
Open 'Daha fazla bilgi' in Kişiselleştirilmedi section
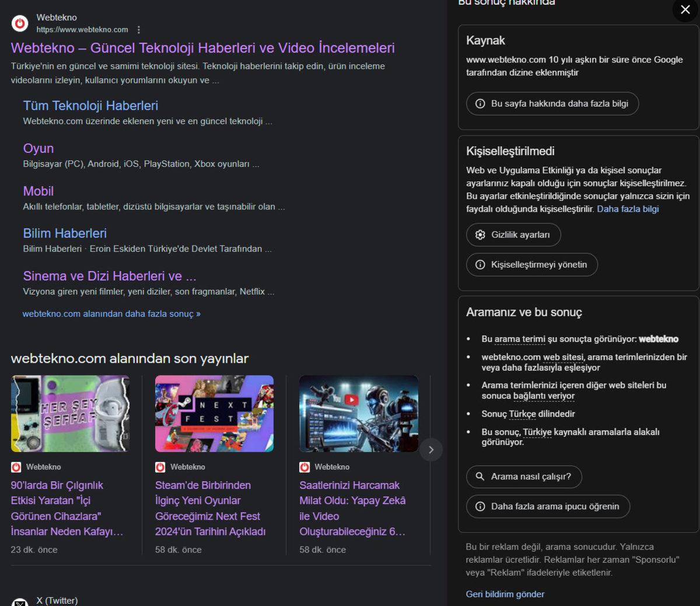tap(628, 209)
